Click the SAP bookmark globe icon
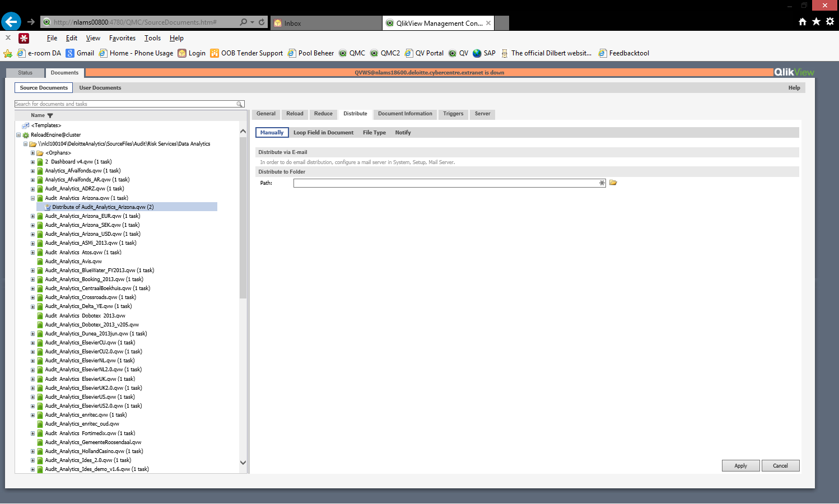This screenshot has height=504, width=839. 477,53
